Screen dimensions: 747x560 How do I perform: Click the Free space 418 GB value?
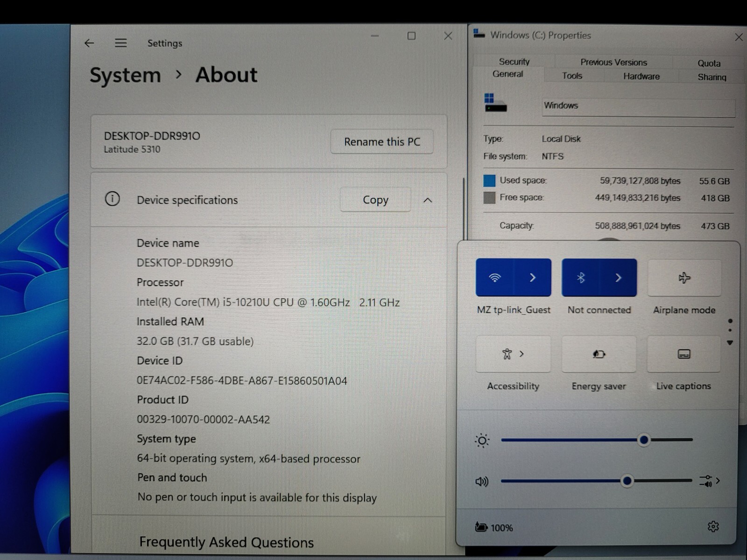tap(715, 198)
